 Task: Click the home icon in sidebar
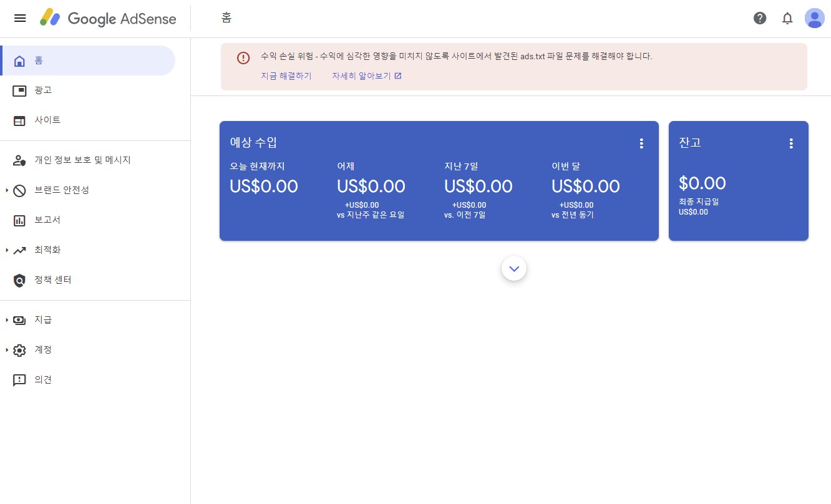[19, 61]
